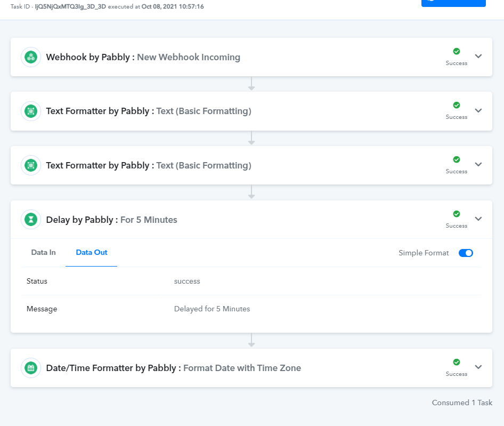Click 'For 5 Minutes' delay text

(x=149, y=220)
